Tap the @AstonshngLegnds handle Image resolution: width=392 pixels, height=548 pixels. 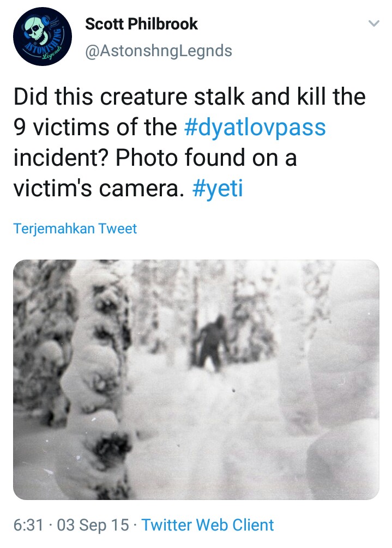[x=159, y=51]
